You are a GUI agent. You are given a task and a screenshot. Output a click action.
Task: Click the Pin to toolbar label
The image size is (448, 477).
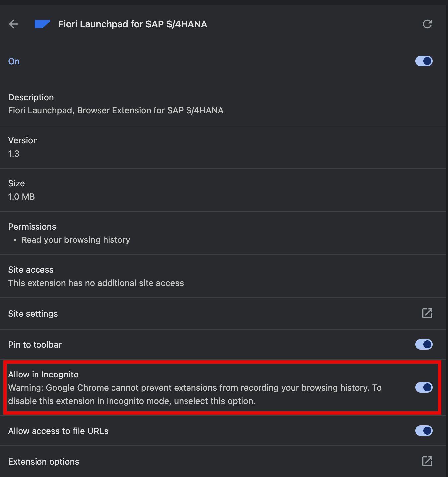click(35, 345)
